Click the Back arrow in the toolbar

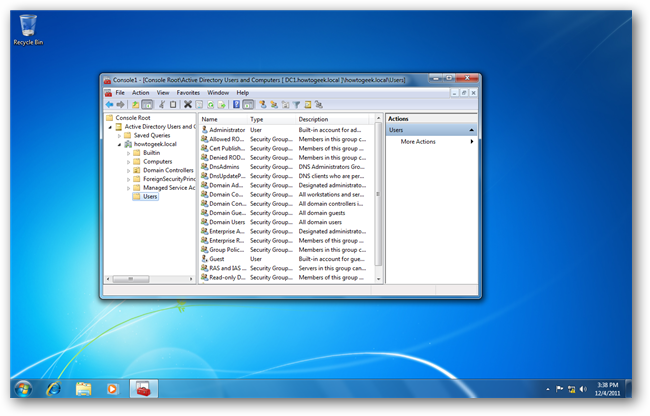click(109, 104)
